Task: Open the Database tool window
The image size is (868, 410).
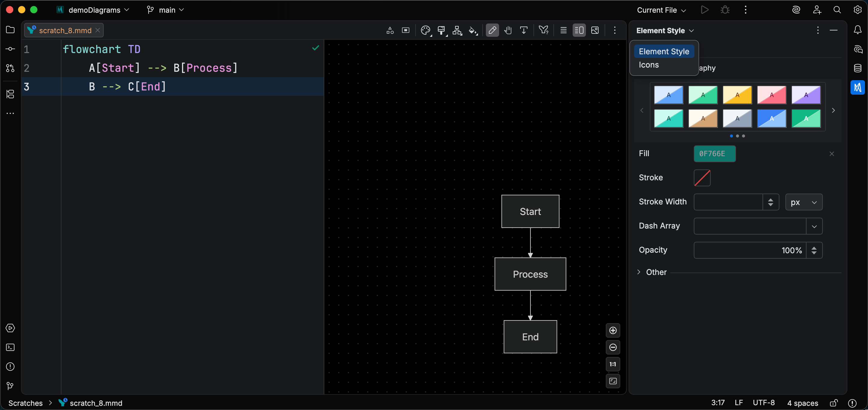Action: pos(857,68)
